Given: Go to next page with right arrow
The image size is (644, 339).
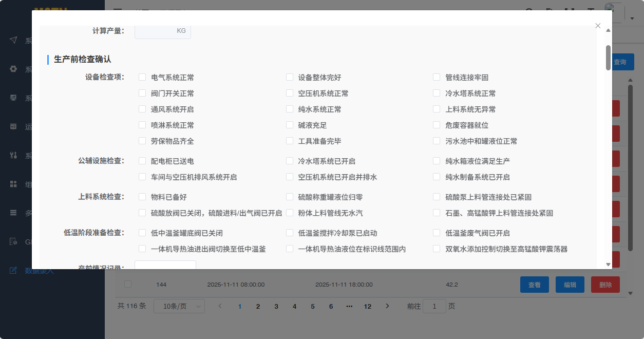Looking at the screenshot, I should coord(387,306).
